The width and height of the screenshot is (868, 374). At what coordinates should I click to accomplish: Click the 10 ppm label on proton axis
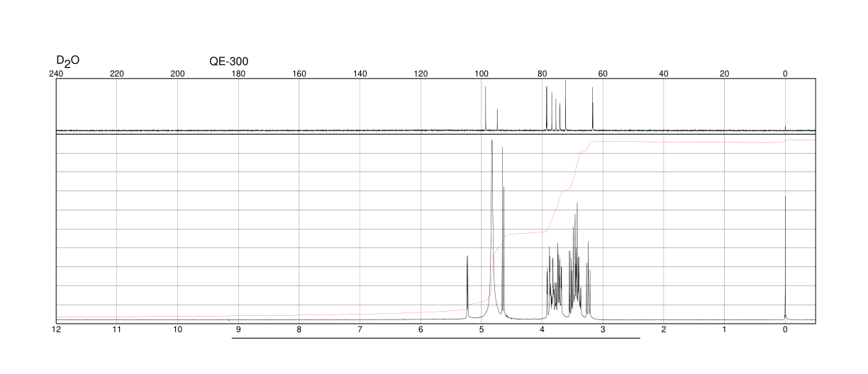click(178, 330)
